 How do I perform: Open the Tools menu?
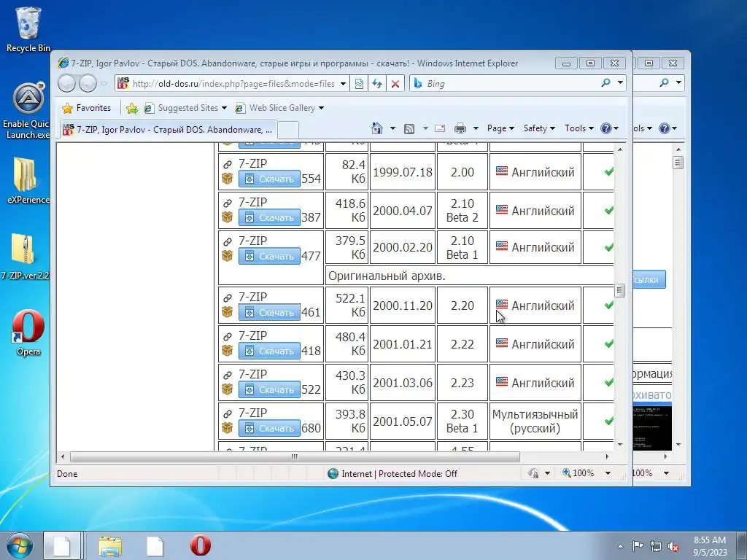coord(579,128)
